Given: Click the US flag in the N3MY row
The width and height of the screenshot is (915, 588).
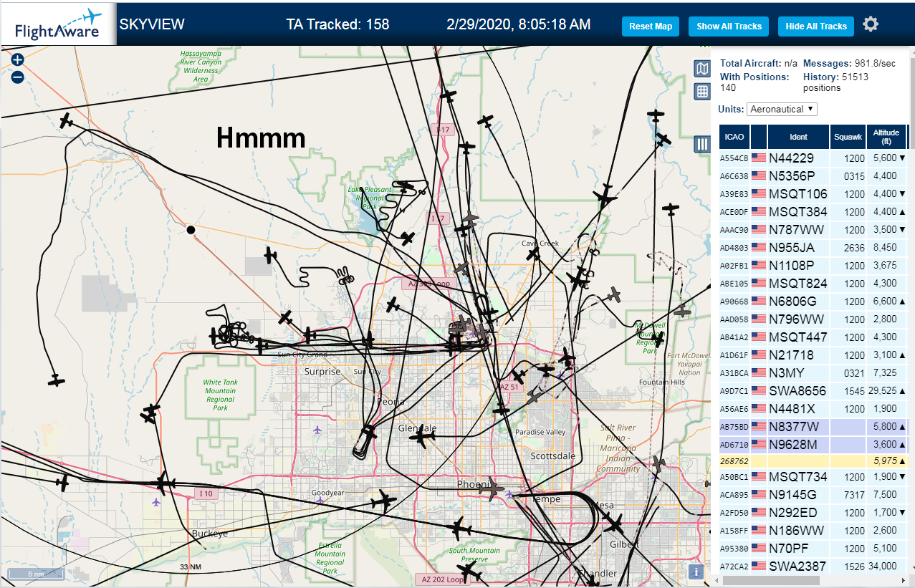Looking at the screenshot, I should [759, 373].
